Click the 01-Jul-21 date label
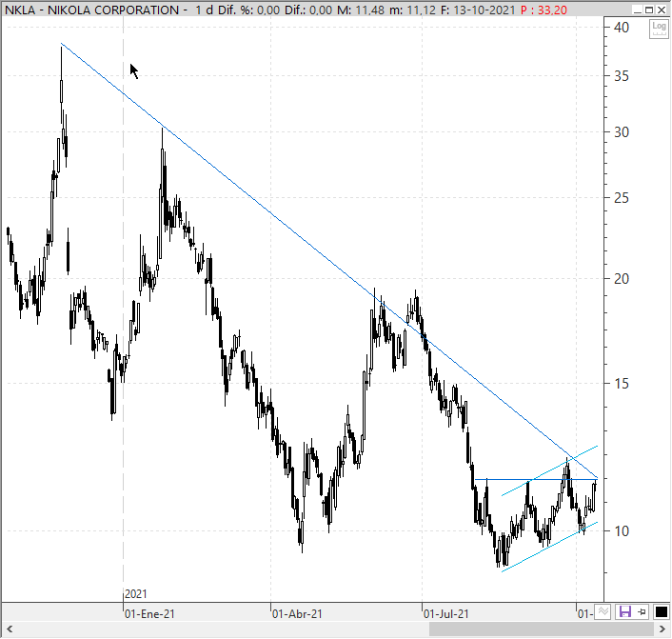 (446, 614)
